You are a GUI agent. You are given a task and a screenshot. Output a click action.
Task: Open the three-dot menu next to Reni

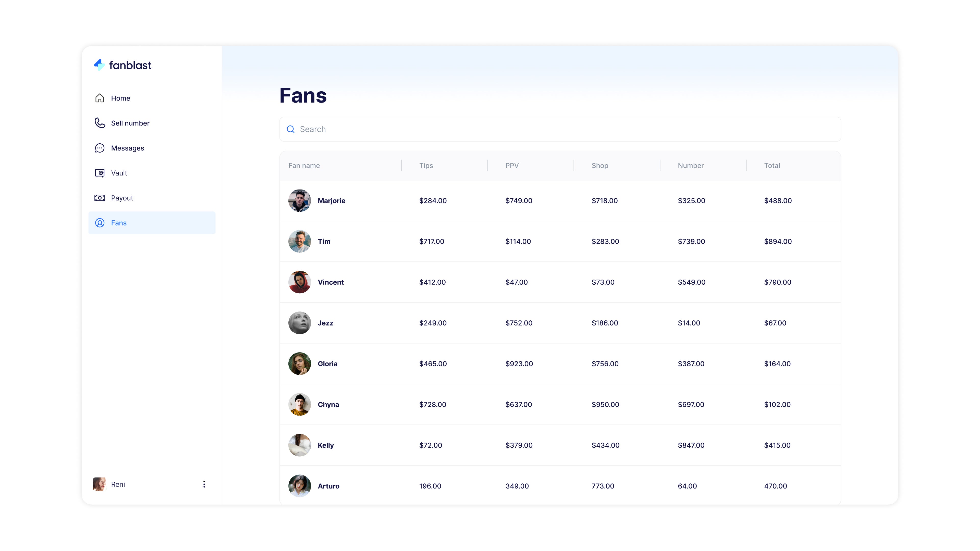click(x=204, y=484)
